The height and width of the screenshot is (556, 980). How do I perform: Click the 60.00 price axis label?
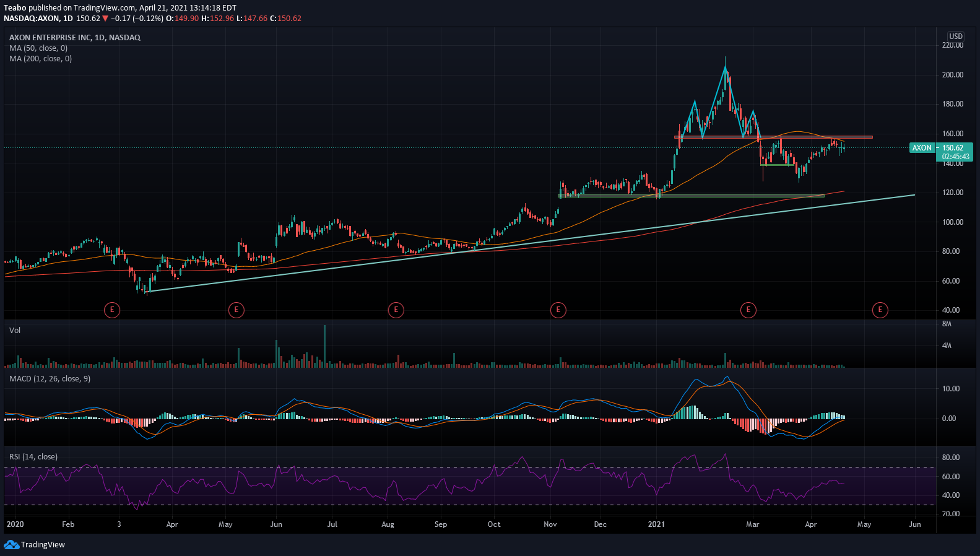point(951,281)
